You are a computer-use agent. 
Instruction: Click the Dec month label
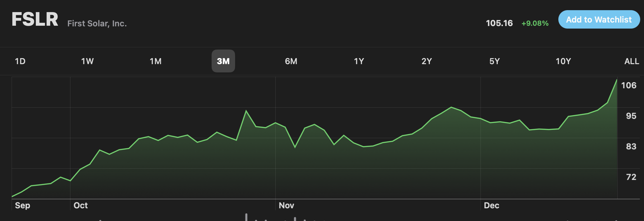[491, 205]
